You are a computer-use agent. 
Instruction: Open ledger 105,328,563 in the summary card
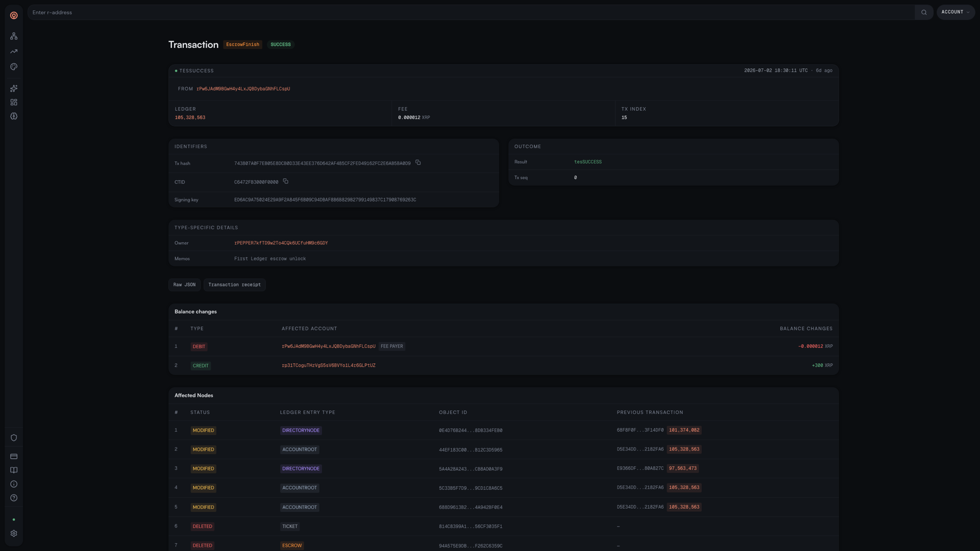[x=190, y=118]
